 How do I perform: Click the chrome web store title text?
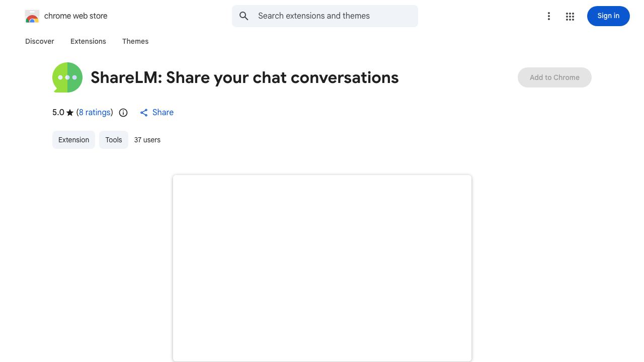tap(76, 16)
